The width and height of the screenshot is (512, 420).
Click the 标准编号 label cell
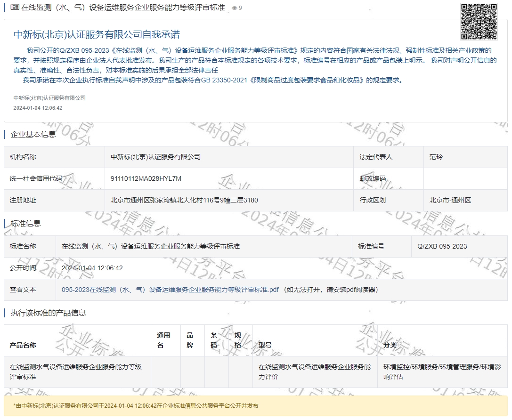pyautogui.click(x=382, y=246)
